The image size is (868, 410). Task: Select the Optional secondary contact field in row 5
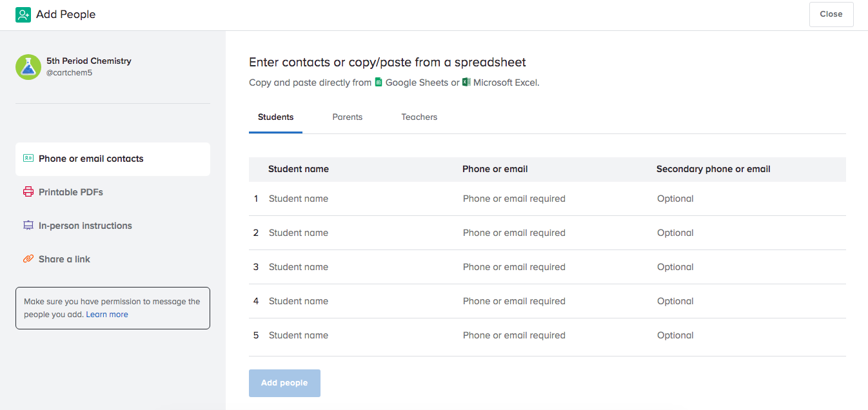[749, 335]
